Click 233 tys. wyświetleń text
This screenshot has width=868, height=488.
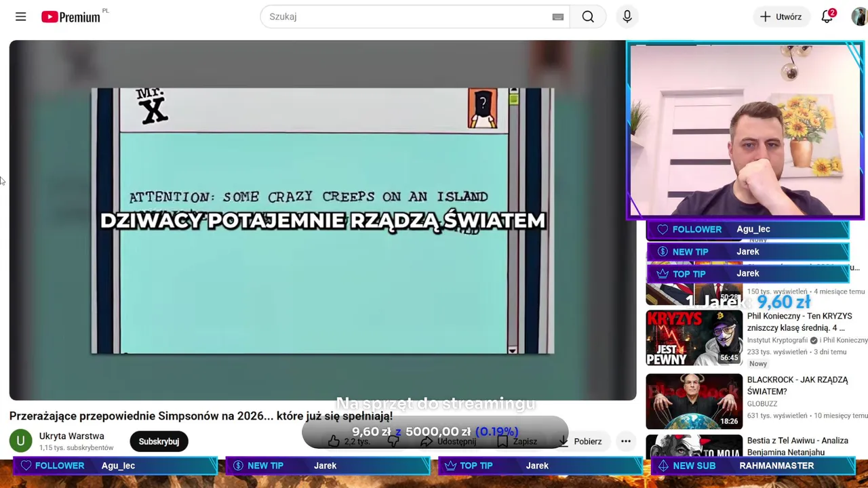coord(777,352)
